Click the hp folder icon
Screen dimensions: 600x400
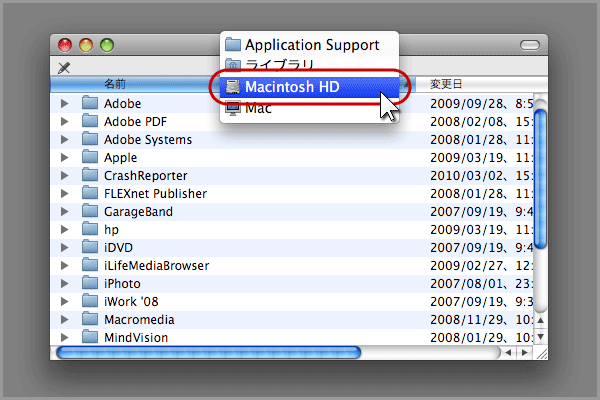[x=90, y=229]
